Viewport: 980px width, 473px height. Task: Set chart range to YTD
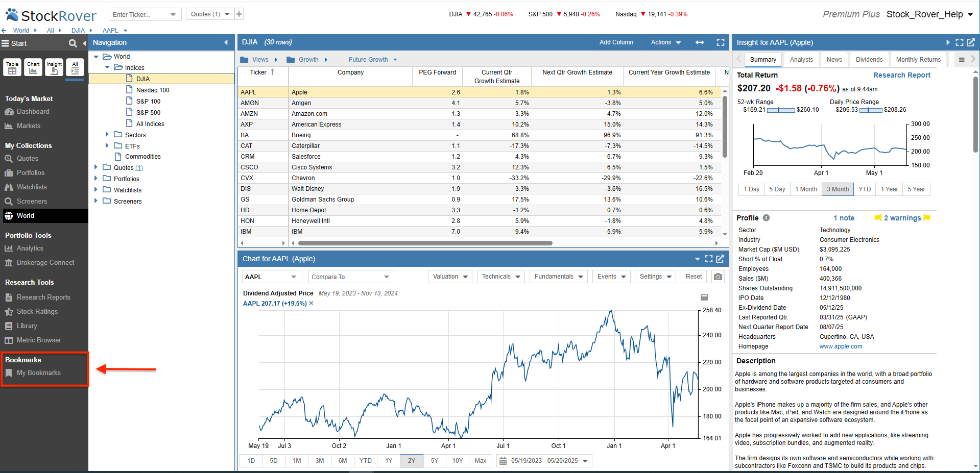click(365, 461)
